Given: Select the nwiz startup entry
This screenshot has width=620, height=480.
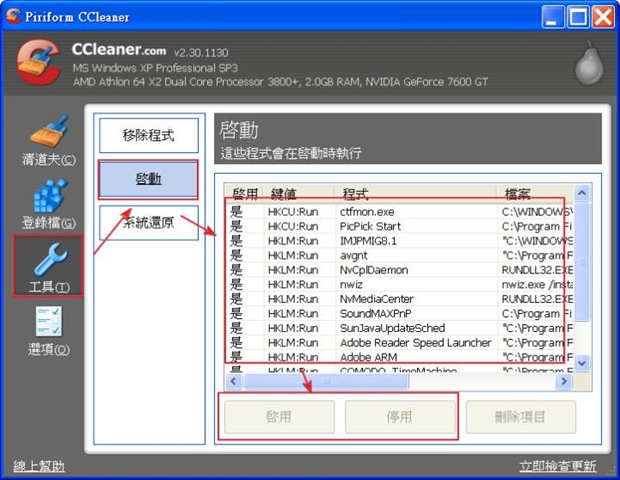Looking at the screenshot, I should (399, 285).
